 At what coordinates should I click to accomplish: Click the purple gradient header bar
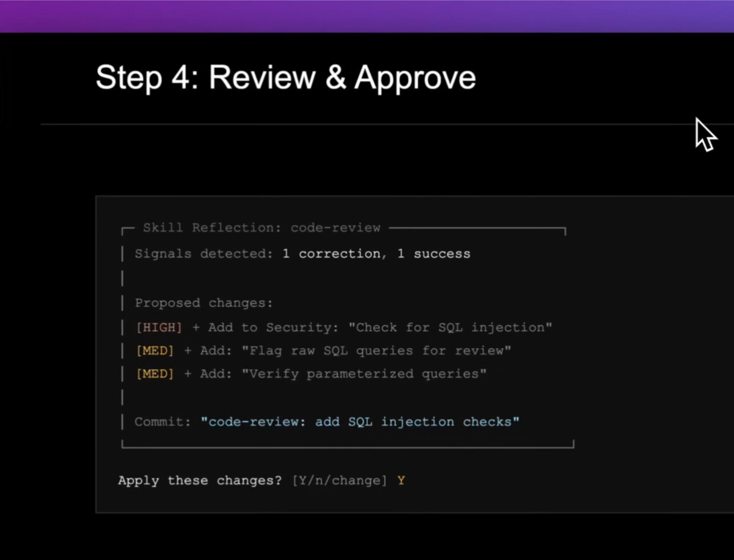(367, 16)
